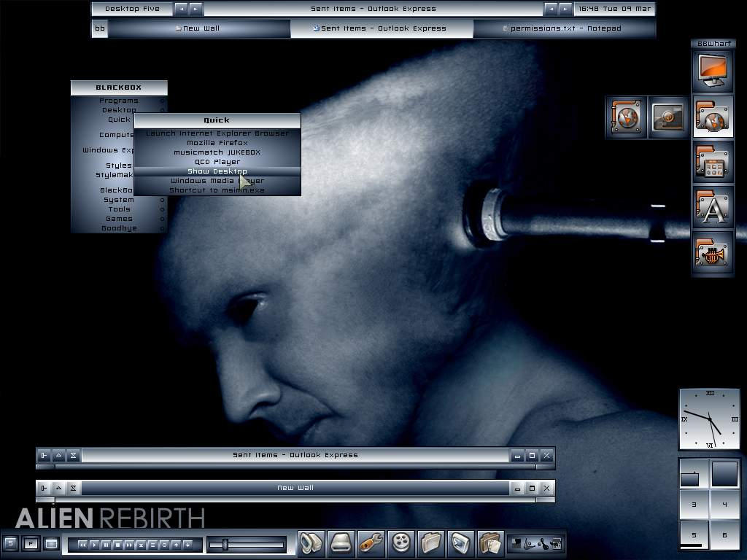This screenshot has width=747, height=560.
Task: Open the hard drive icon in bottom dock
Action: tap(341, 543)
